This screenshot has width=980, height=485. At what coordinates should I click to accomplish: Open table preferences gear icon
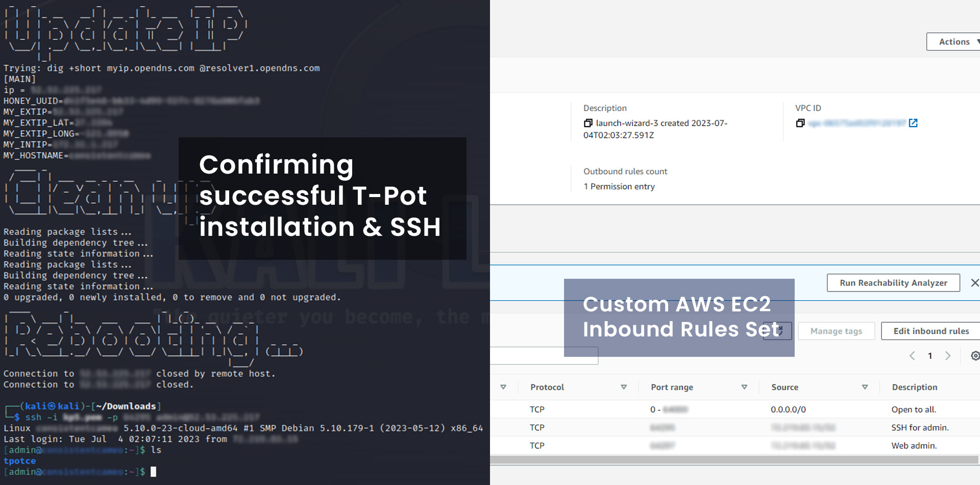[x=975, y=356]
